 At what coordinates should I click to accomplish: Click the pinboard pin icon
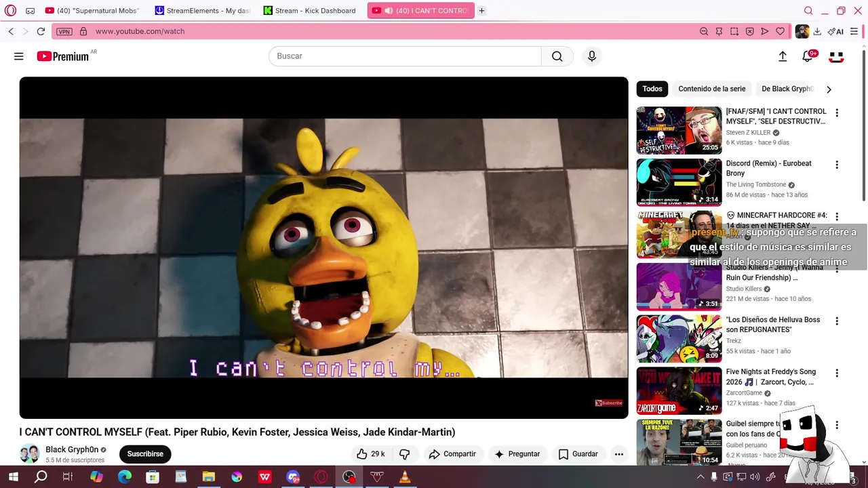[x=719, y=31]
